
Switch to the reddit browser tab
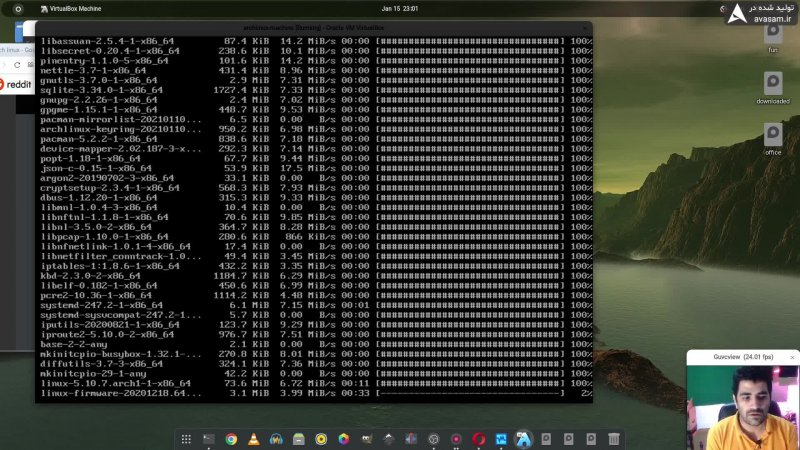pyautogui.click(x=16, y=85)
